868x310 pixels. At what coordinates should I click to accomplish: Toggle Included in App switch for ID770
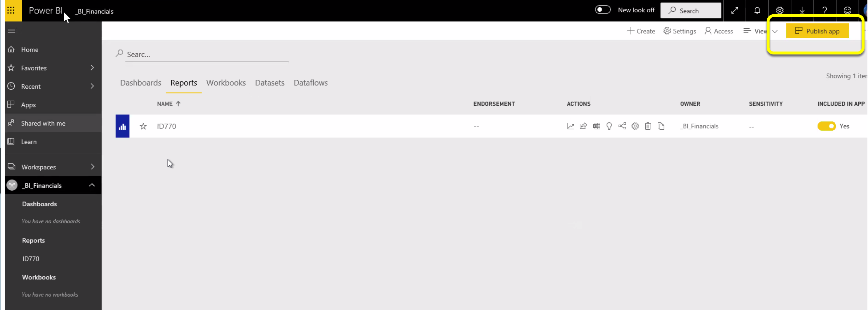point(826,126)
